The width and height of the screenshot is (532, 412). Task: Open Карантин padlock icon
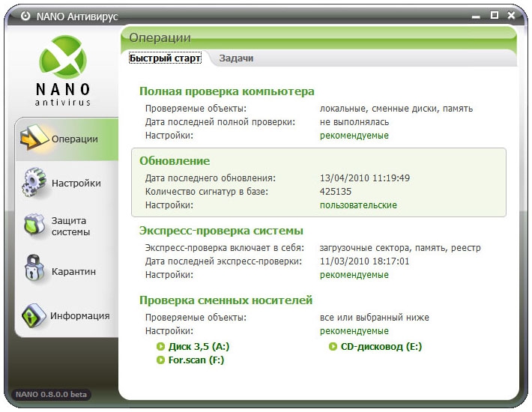34,271
